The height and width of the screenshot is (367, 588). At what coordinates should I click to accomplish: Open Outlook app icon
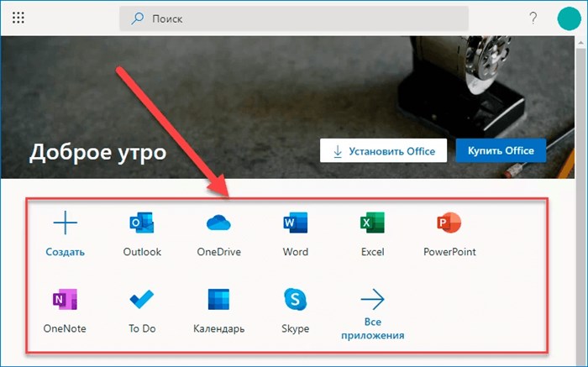pos(142,223)
